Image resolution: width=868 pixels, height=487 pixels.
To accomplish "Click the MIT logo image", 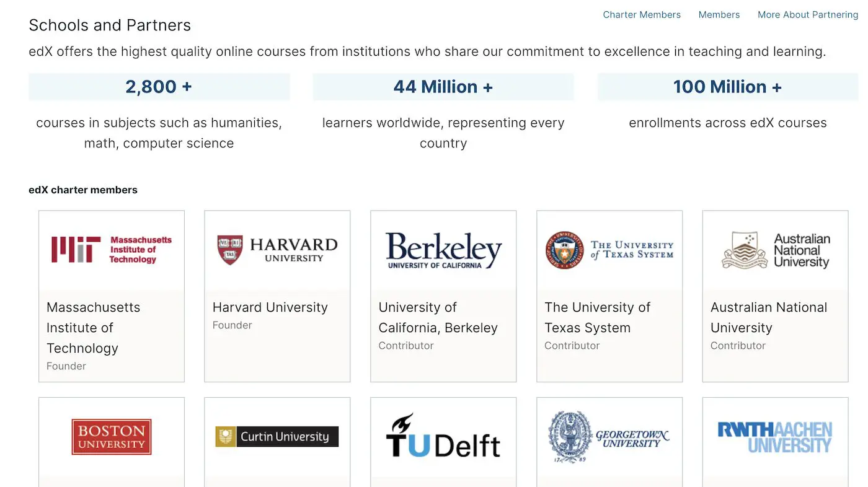I will click(112, 250).
